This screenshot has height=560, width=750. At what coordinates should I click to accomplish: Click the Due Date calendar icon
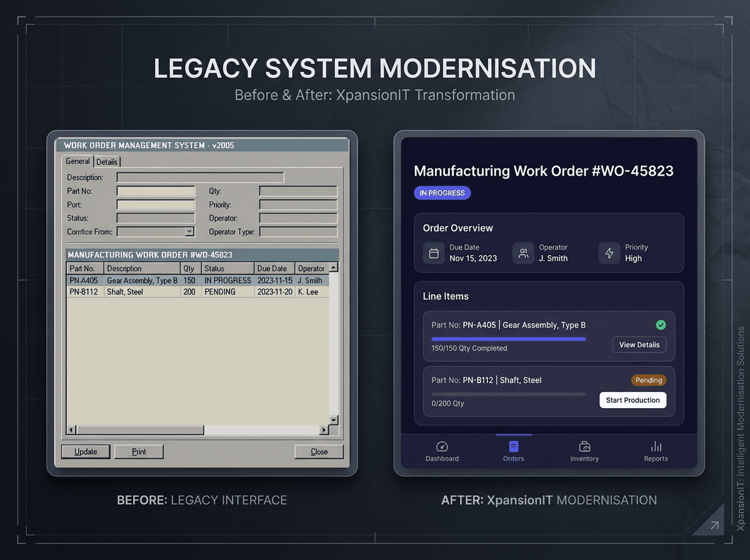[x=434, y=253]
